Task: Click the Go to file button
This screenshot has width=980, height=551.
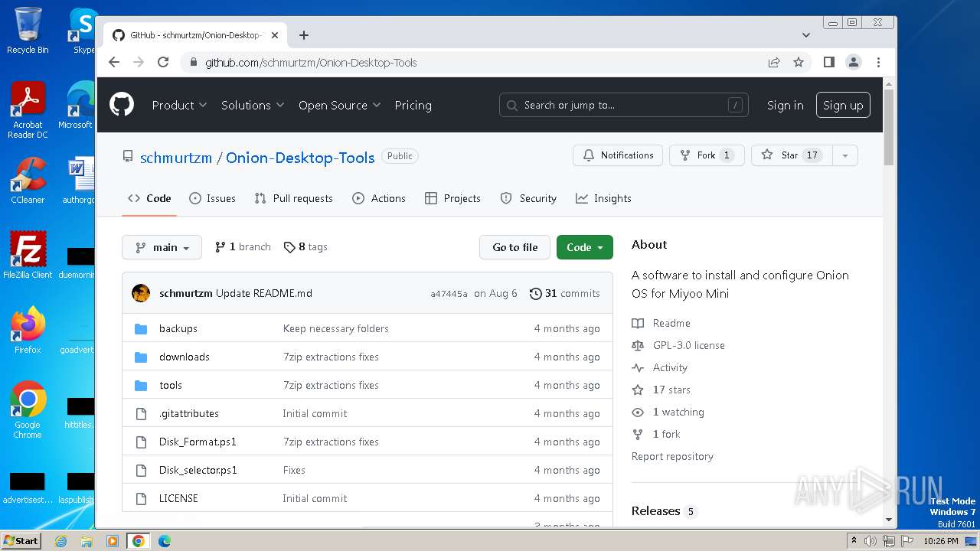Action: (514, 247)
